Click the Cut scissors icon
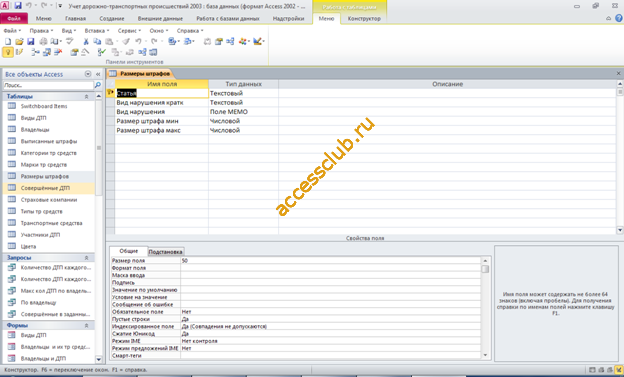Image resolution: width=624 pixels, height=377 pixels. 86,41
